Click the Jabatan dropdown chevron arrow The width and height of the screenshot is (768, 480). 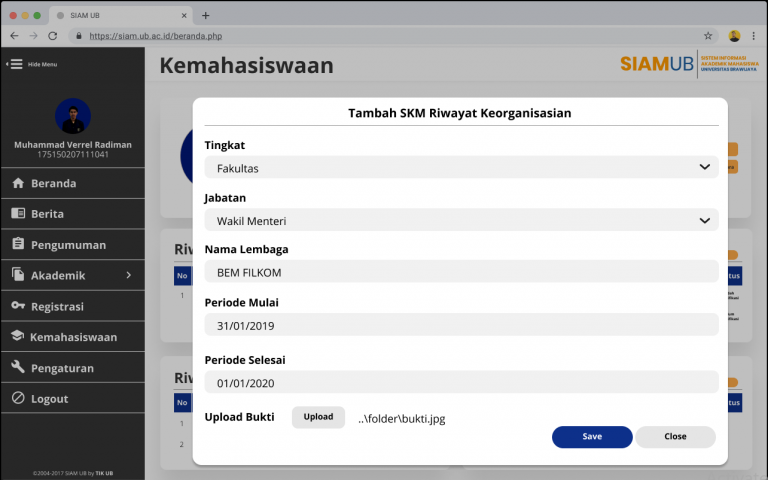[704, 220]
